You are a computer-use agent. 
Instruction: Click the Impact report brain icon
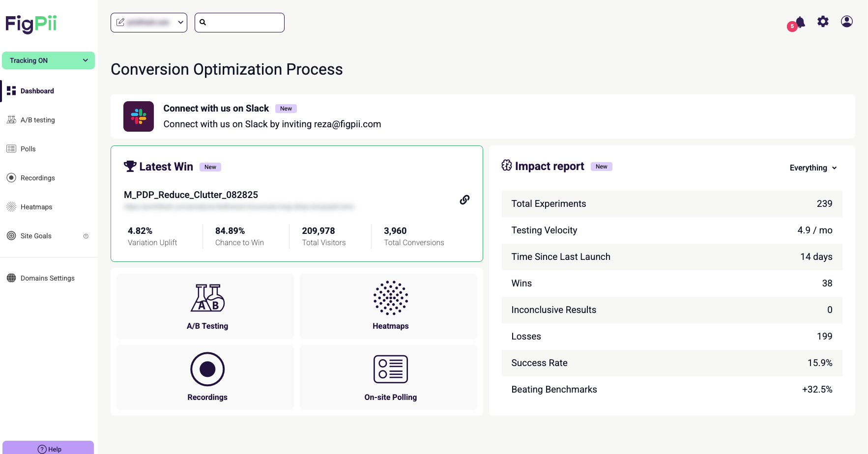click(x=506, y=166)
